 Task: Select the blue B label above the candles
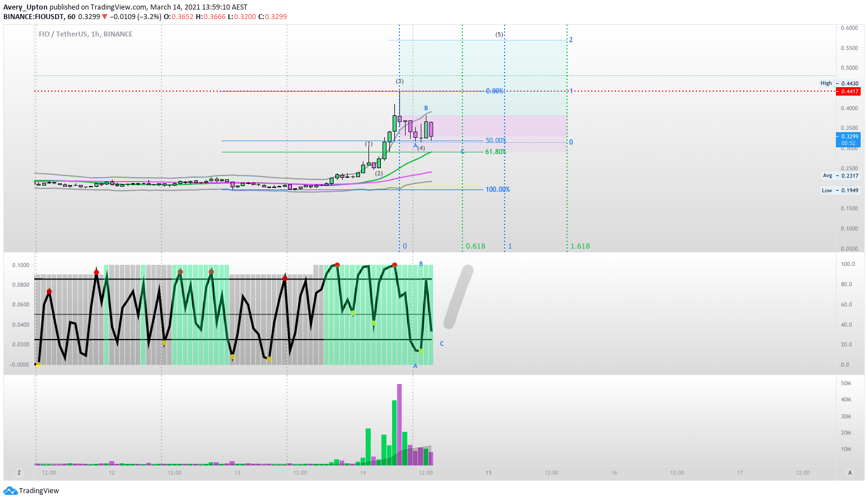click(x=426, y=108)
